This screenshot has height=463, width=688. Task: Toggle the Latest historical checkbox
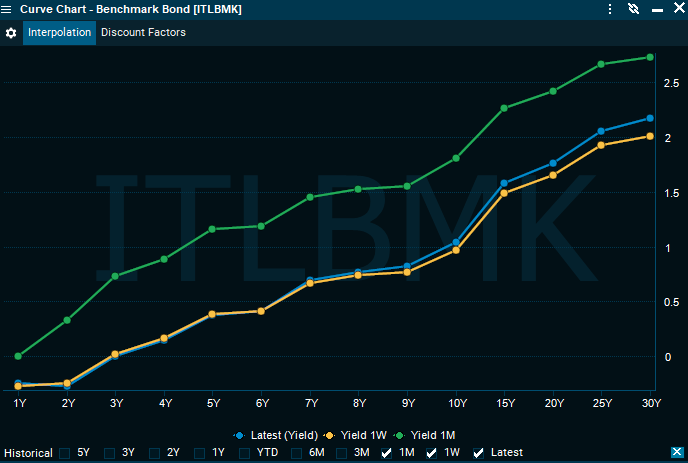478,453
